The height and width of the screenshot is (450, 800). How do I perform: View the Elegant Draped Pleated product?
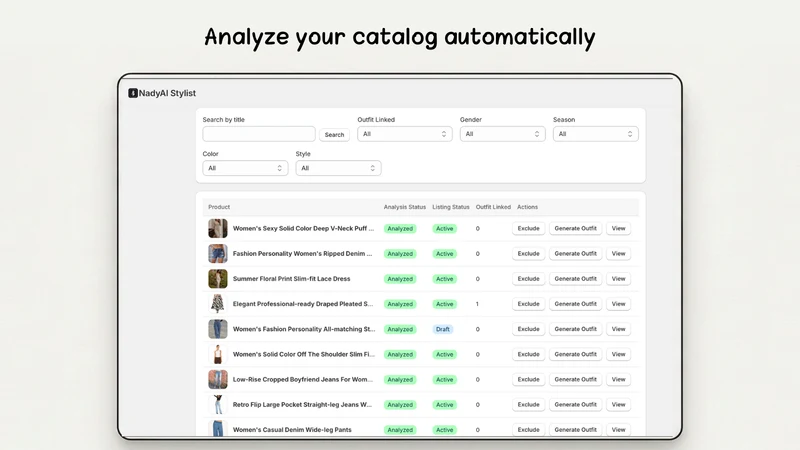pyautogui.click(x=618, y=304)
